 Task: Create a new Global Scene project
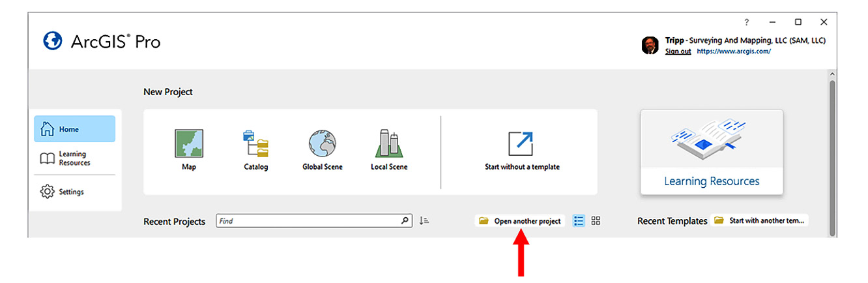click(x=322, y=150)
